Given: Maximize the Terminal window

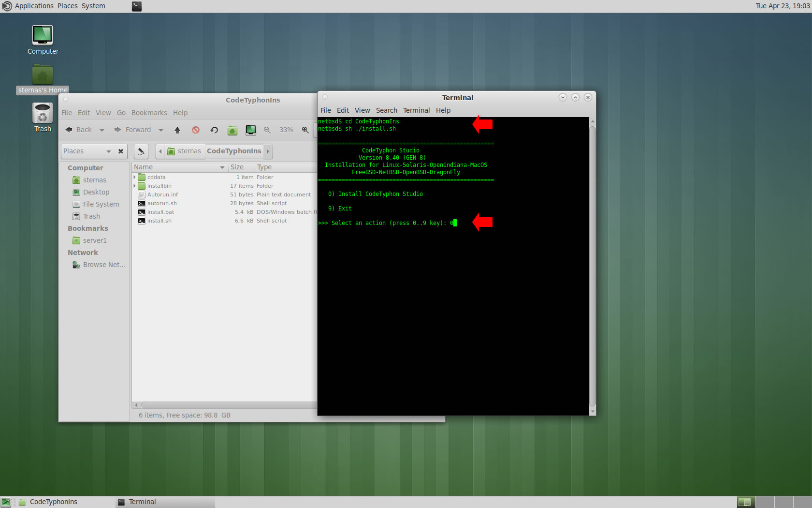Looking at the screenshot, I should tap(575, 97).
